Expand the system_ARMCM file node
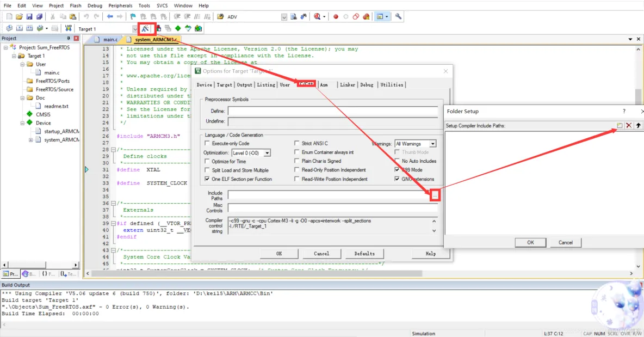Viewport: 644px width, 337px height. coord(31,140)
